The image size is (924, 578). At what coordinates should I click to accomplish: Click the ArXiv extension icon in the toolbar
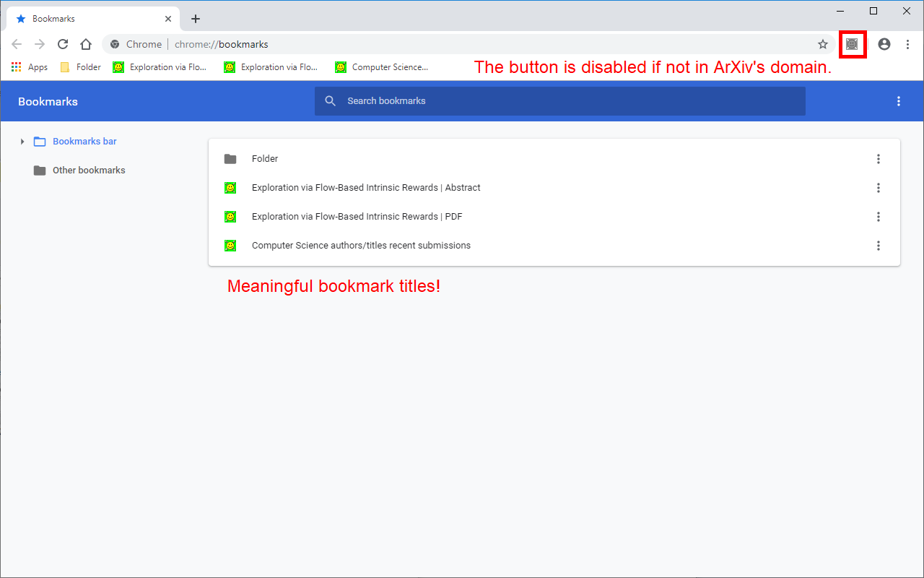click(x=853, y=44)
